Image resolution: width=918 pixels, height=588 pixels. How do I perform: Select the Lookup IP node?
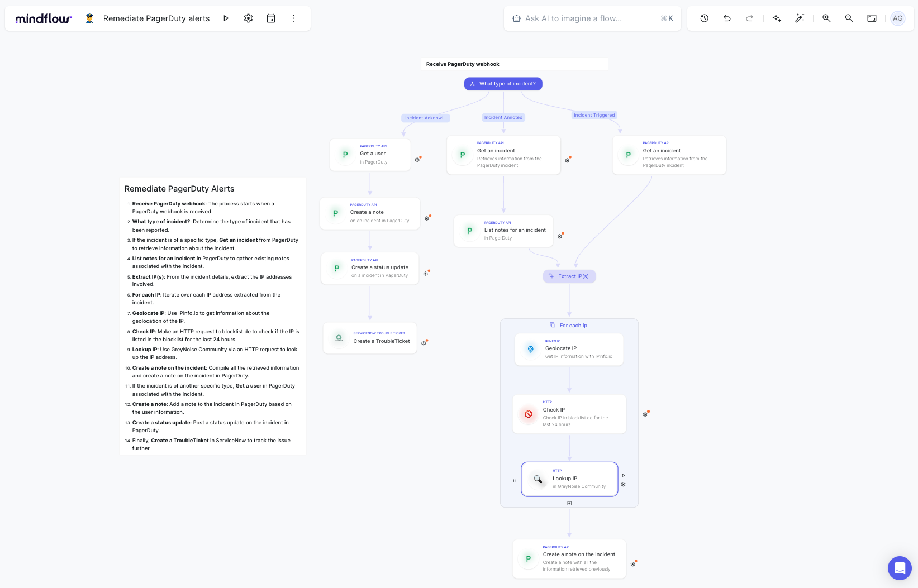pyautogui.click(x=569, y=479)
